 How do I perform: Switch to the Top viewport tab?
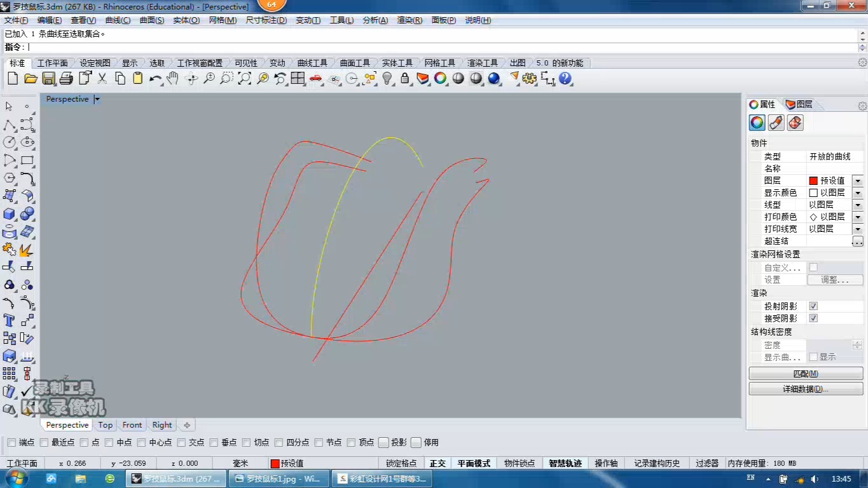click(x=106, y=425)
